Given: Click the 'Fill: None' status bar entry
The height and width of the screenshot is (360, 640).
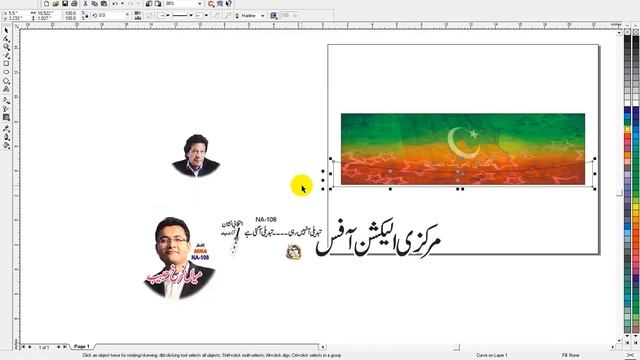Looking at the screenshot, I should [571, 356].
